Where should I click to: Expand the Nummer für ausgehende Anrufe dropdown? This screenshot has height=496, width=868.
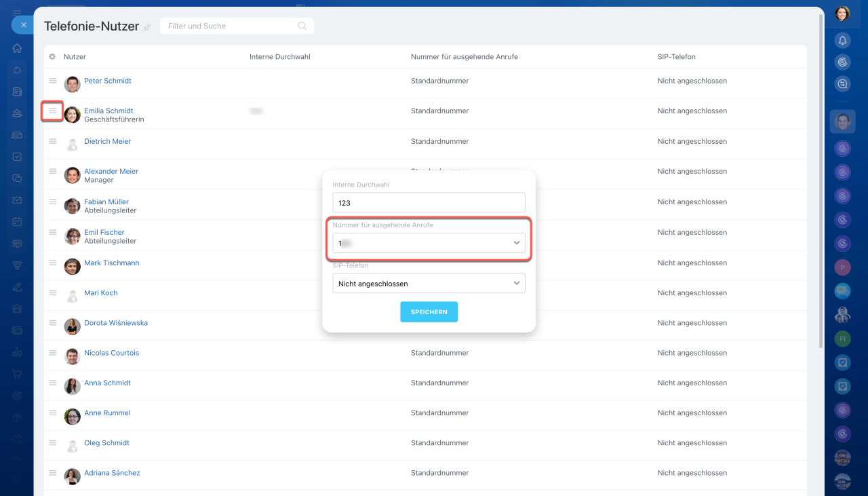tap(429, 243)
